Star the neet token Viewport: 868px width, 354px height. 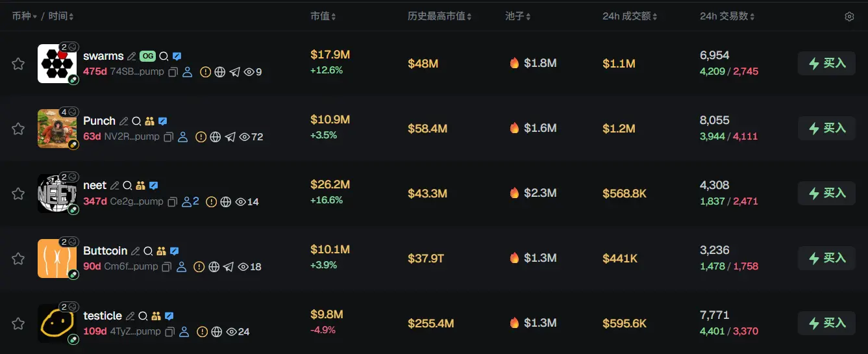(18, 194)
